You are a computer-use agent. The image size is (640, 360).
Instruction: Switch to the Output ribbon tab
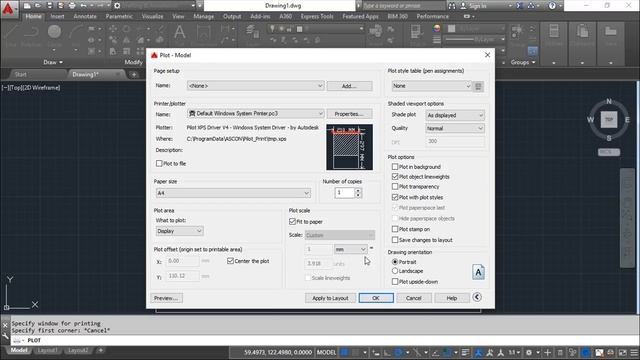232,16
